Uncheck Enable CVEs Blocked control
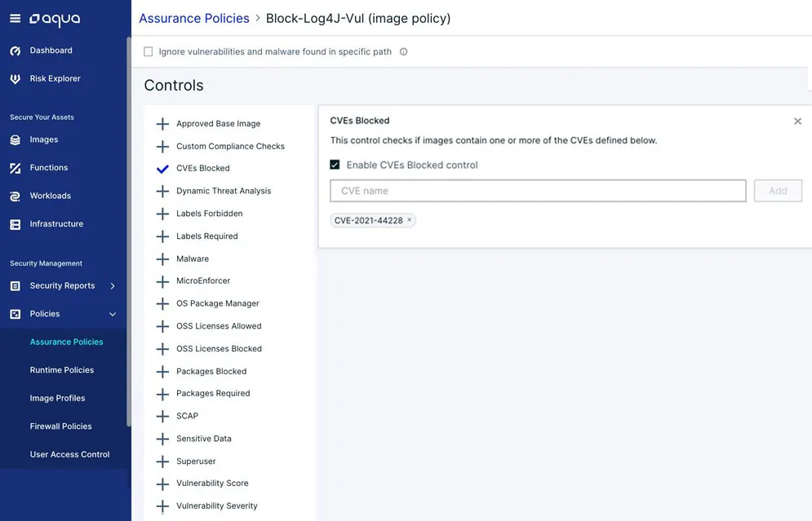 pos(335,165)
